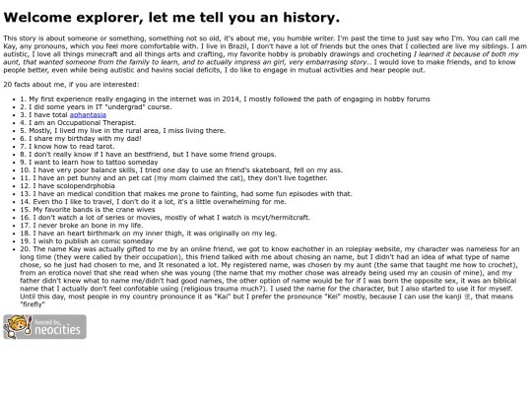Click fact 16 mentioning mcyt/hermitcraft
The height and width of the screenshot is (399, 532).
click(165, 218)
